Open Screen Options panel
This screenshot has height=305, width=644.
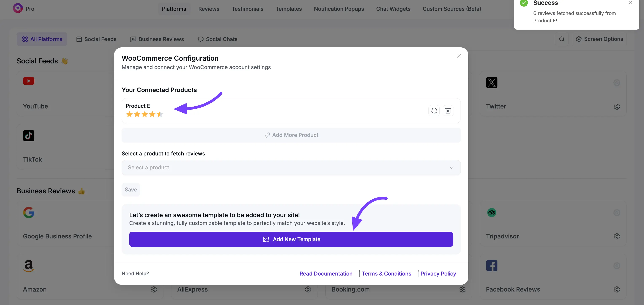[x=599, y=39]
